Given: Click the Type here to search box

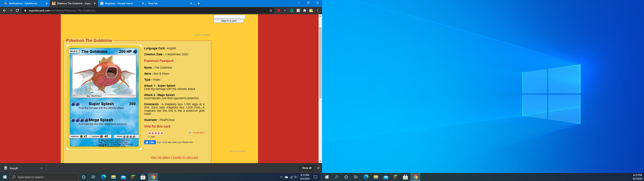Looking at the screenshot, I should point(44,177).
